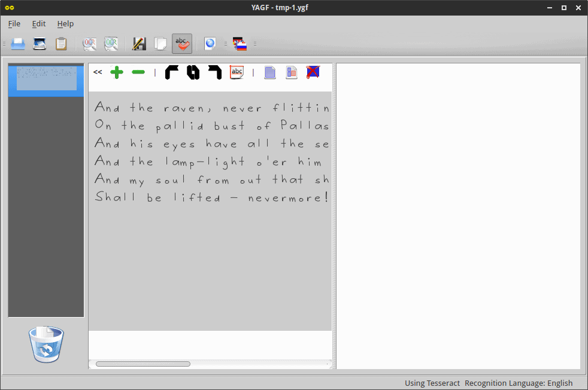Open the Help menu
This screenshot has height=390, width=588.
(65, 23)
